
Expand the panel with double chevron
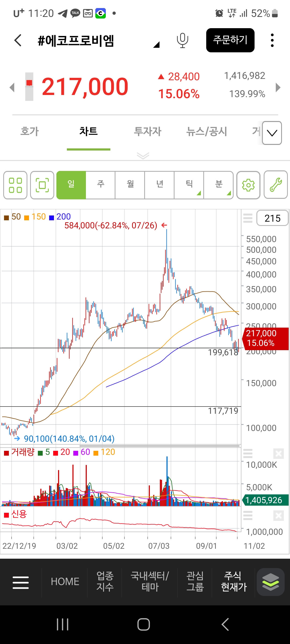click(143, 156)
